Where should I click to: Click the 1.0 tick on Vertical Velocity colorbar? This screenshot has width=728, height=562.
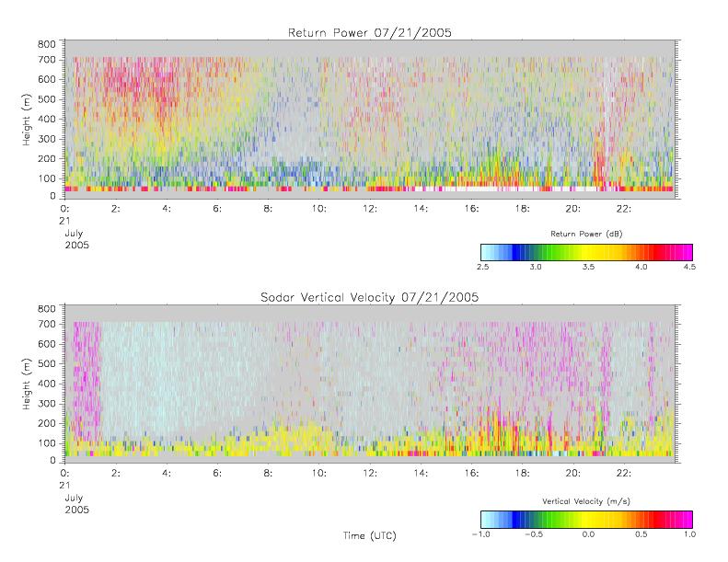689,534
